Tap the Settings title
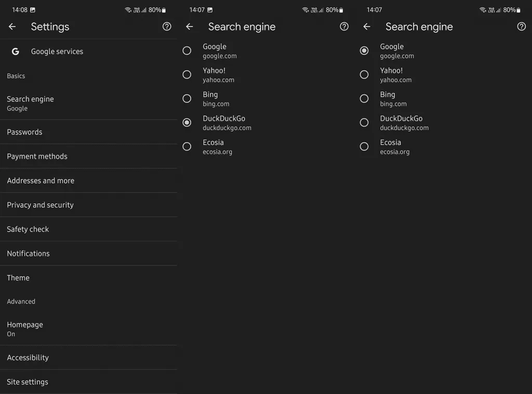The height and width of the screenshot is (394, 532). 50,27
